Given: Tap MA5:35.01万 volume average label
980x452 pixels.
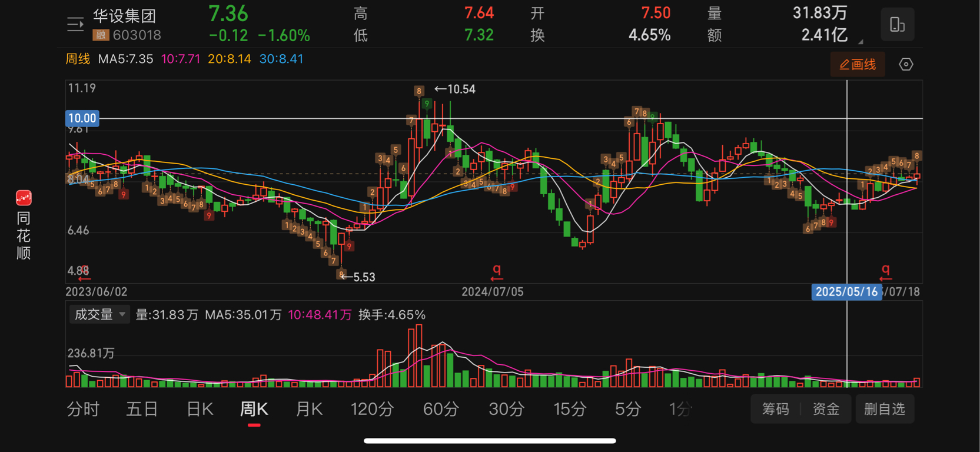Looking at the screenshot, I should click(x=243, y=315).
